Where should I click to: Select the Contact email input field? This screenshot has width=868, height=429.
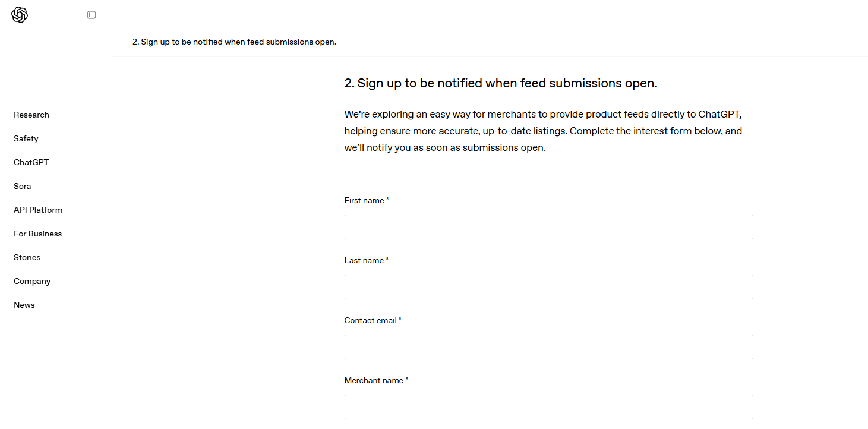point(548,347)
